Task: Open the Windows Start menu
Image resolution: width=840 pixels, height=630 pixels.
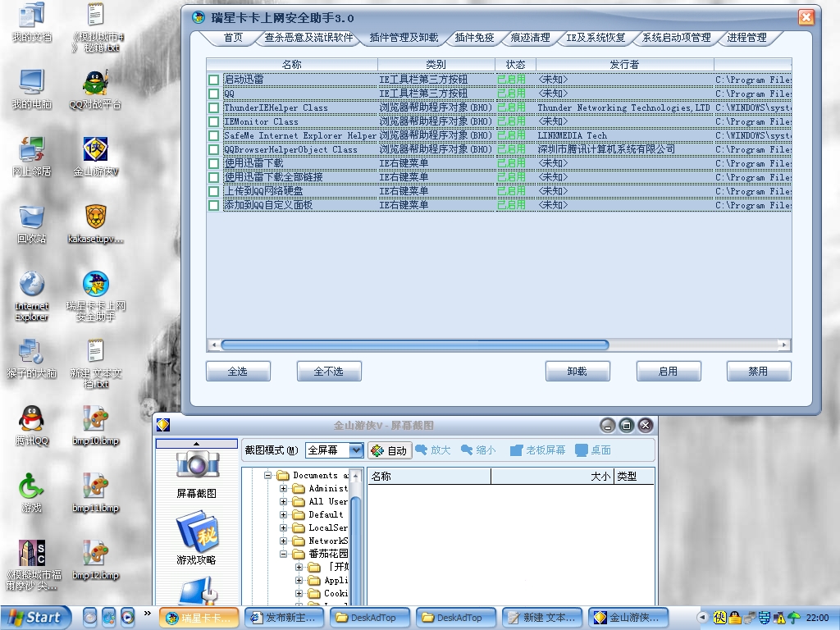Action: click(35, 618)
